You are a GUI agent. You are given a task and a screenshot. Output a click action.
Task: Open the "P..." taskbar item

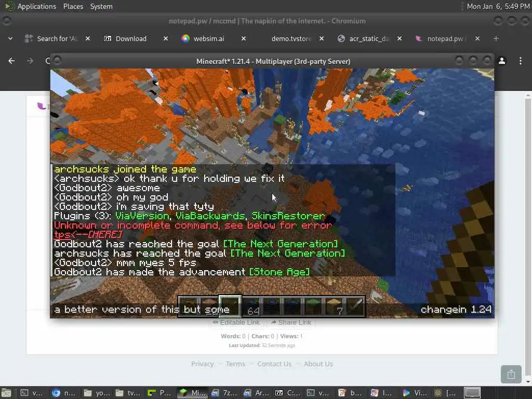pos(159,393)
